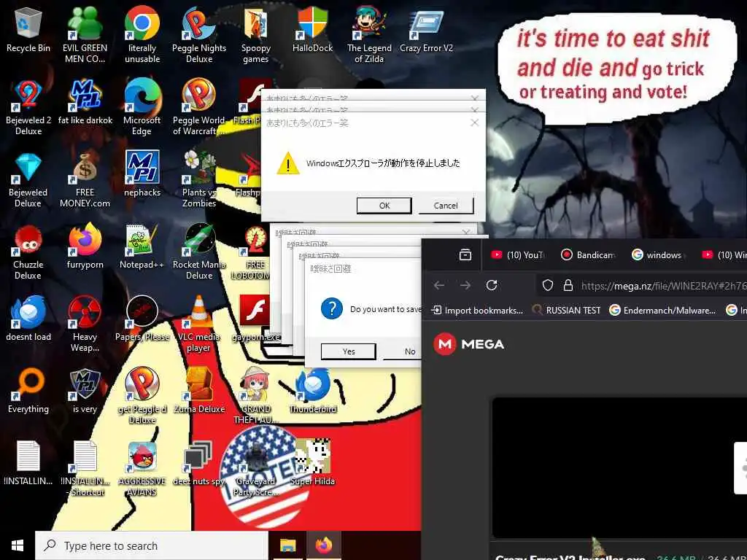Screen dimensions: 747x560
Task: Switch to Firefox from taskbar
Action: tap(323, 545)
